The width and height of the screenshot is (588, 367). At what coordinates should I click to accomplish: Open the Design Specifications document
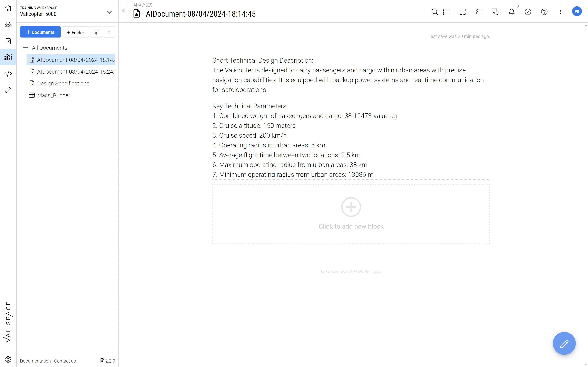click(63, 84)
